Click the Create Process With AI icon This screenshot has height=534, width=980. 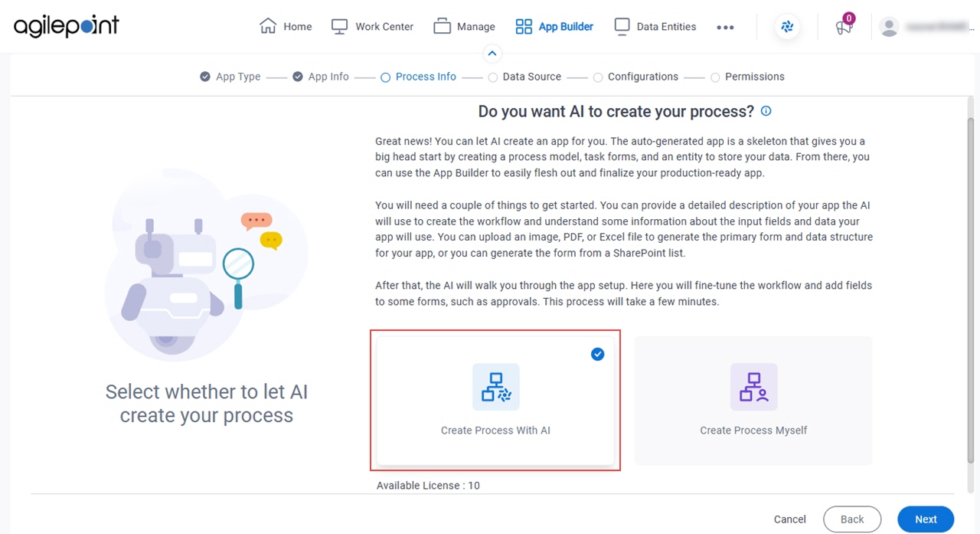point(496,387)
